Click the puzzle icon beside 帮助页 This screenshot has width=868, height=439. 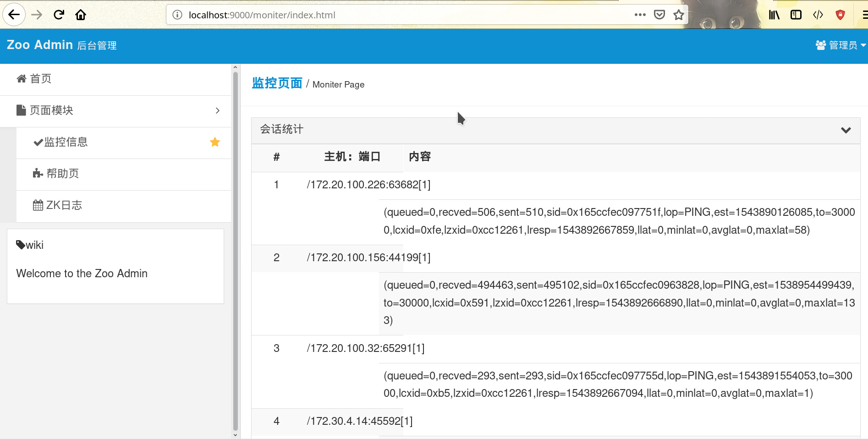tap(38, 174)
